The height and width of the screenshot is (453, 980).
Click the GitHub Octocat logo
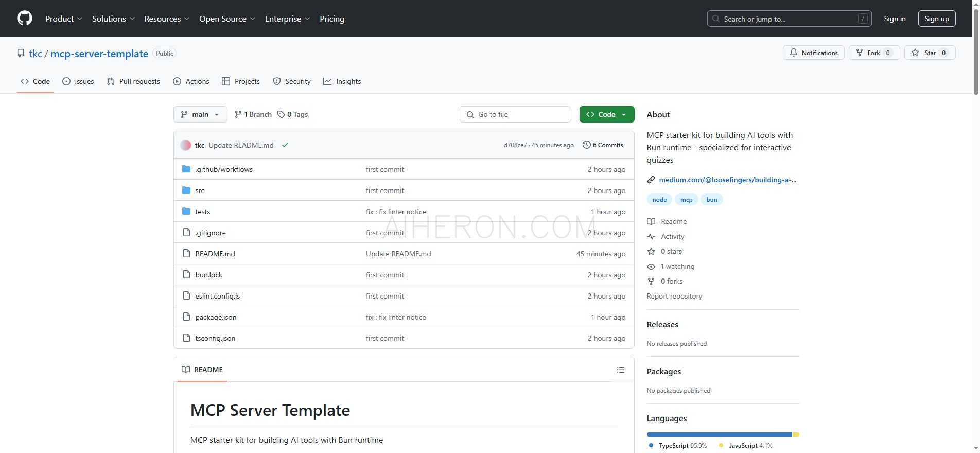(25, 19)
